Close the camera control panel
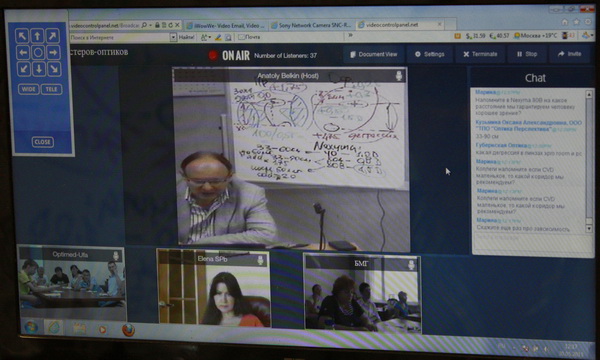600x360 pixels. [x=42, y=142]
